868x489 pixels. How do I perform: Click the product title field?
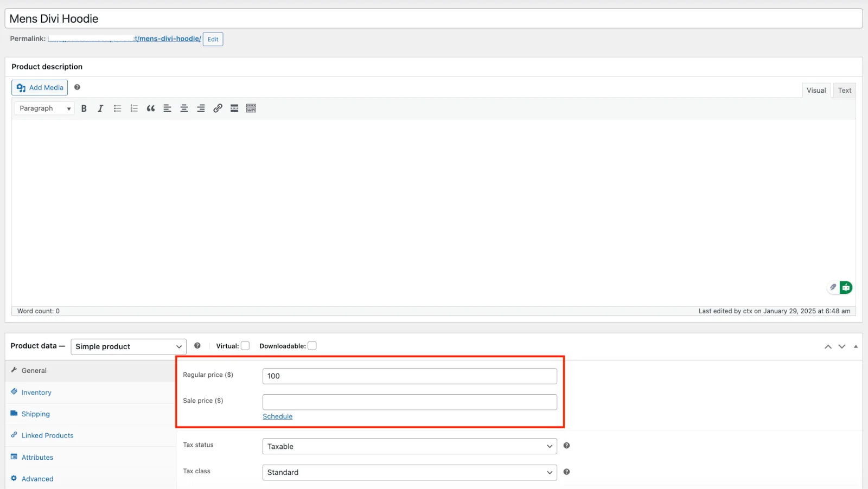433,18
